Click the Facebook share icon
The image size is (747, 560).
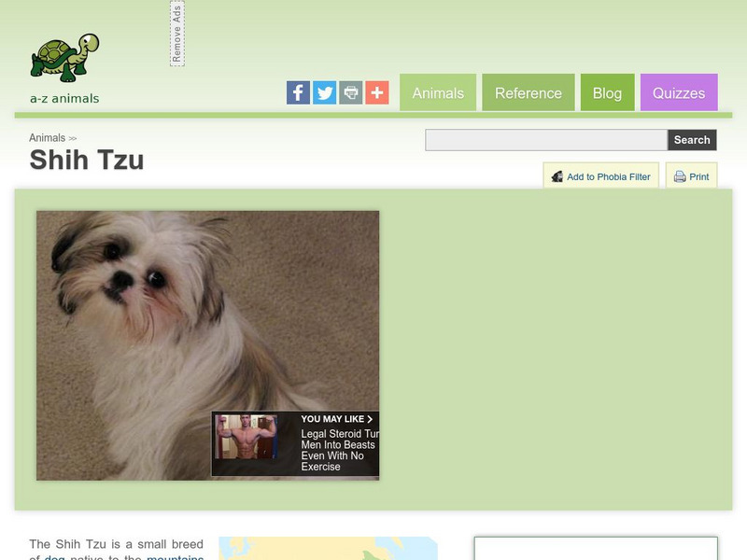298,92
